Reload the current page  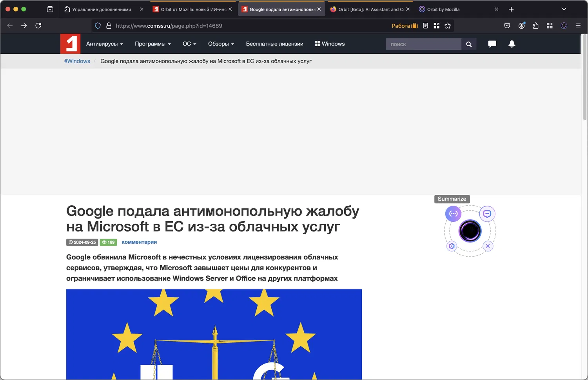tap(38, 26)
